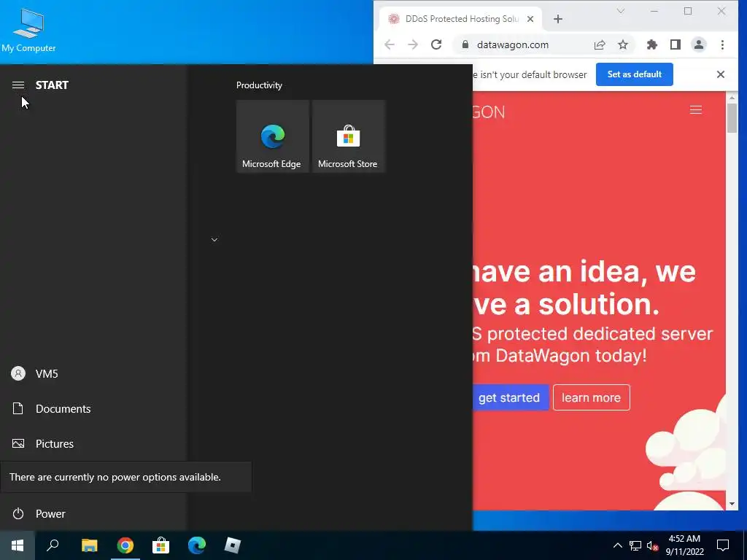Click scrollbar up arrow in Chrome

tap(732, 97)
